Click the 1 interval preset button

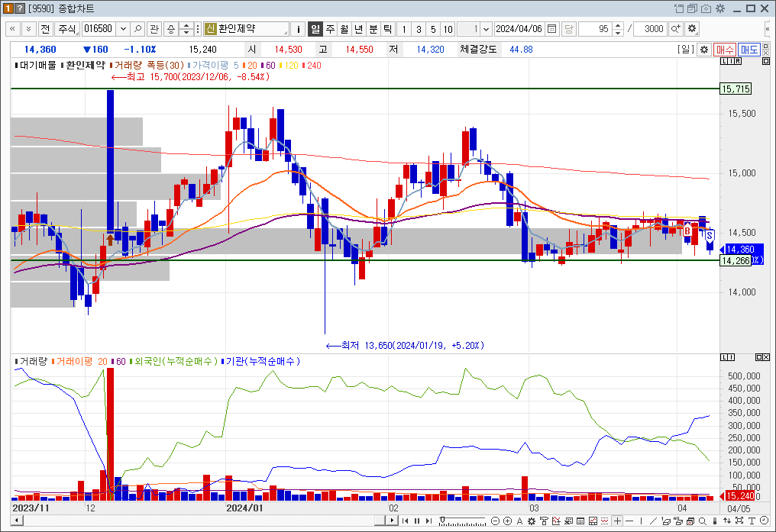pyautogui.click(x=404, y=29)
